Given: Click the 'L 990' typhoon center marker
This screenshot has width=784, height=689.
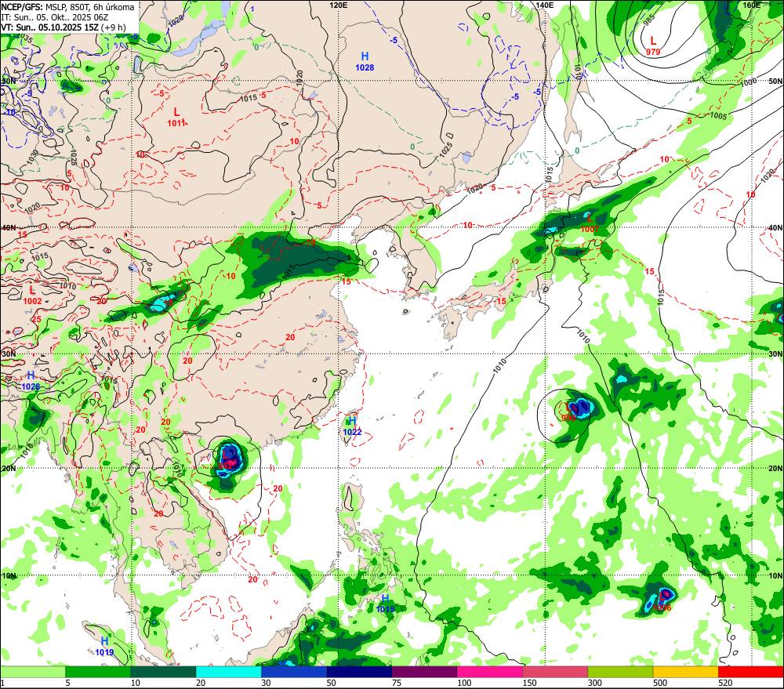Looking at the screenshot, I should point(568,412).
